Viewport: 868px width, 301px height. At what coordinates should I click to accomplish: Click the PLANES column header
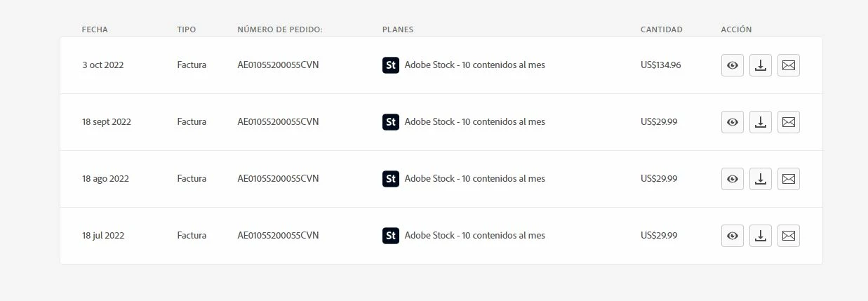(x=397, y=29)
